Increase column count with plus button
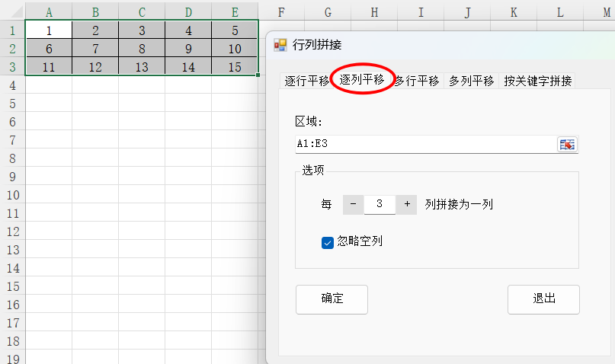The image size is (615, 364). 407,204
